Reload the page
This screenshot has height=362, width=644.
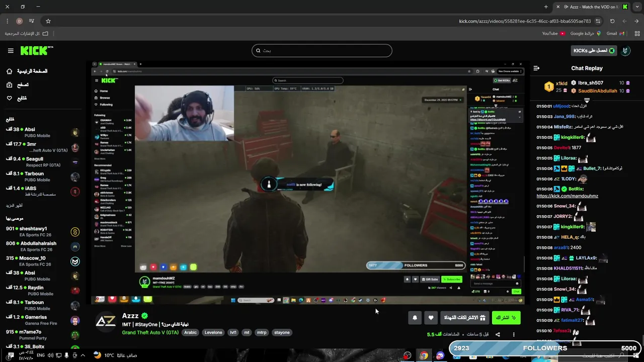[612, 21]
